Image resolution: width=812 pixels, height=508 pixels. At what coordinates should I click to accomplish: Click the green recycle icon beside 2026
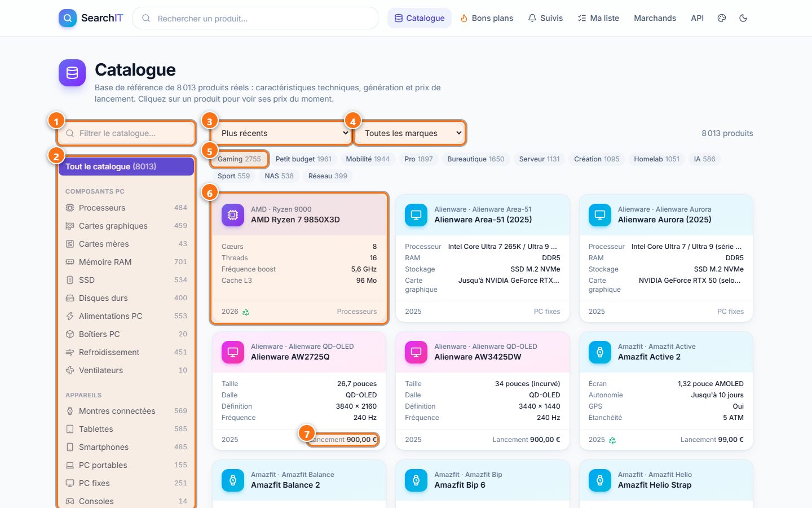tap(246, 312)
